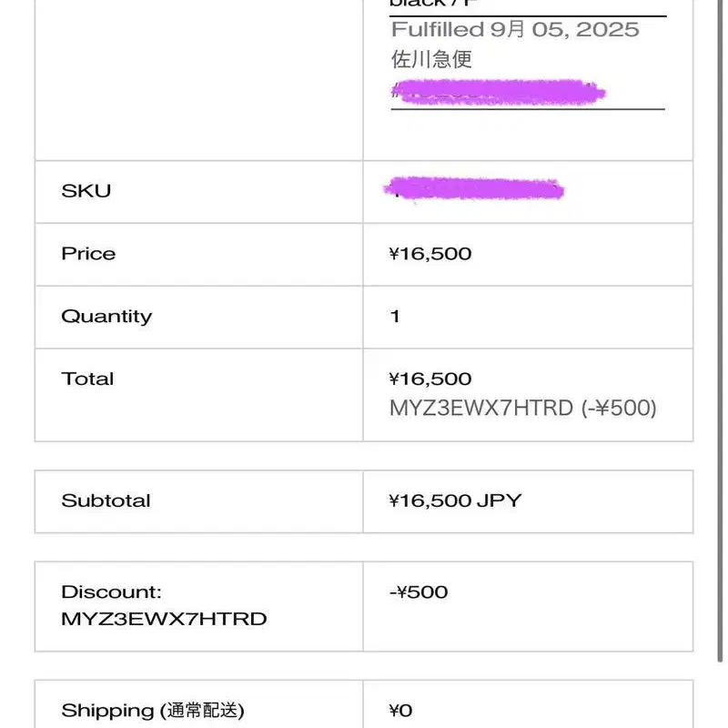The image size is (728, 728).
Task: Click the Quantity row label
Action: pos(106,317)
